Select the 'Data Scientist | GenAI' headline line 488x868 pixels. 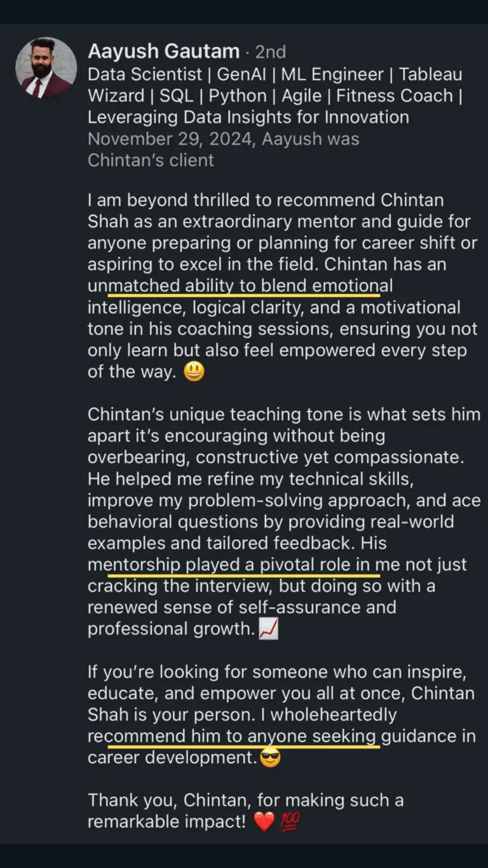[x=275, y=75]
